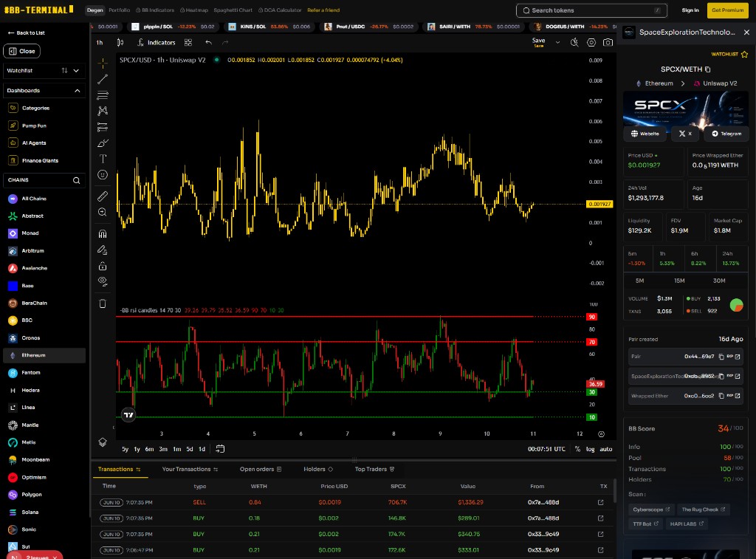
Task: Open the go to date calendar icon
Action: [220, 449]
